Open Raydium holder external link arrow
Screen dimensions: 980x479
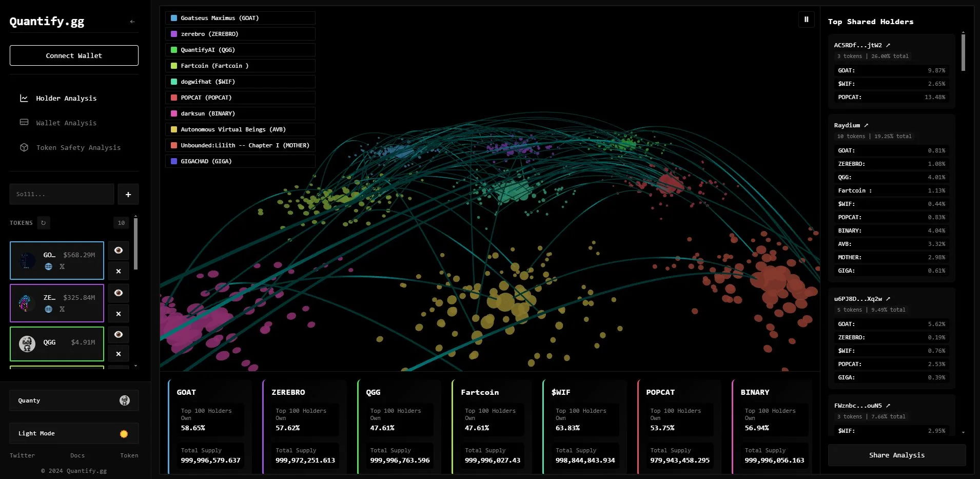click(866, 125)
